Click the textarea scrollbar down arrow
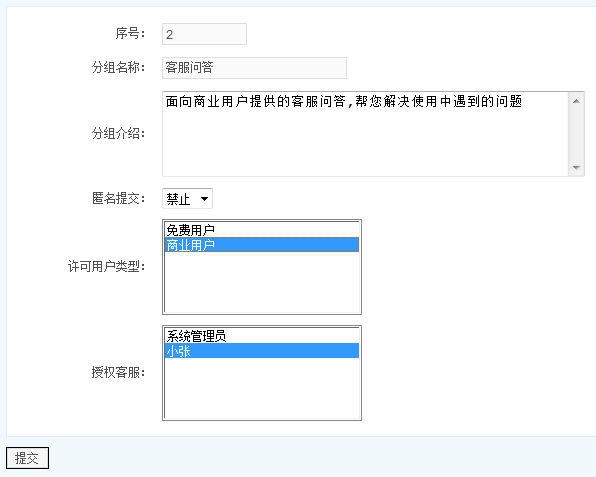This screenshot has width=596, height=477. coord(576,167)
